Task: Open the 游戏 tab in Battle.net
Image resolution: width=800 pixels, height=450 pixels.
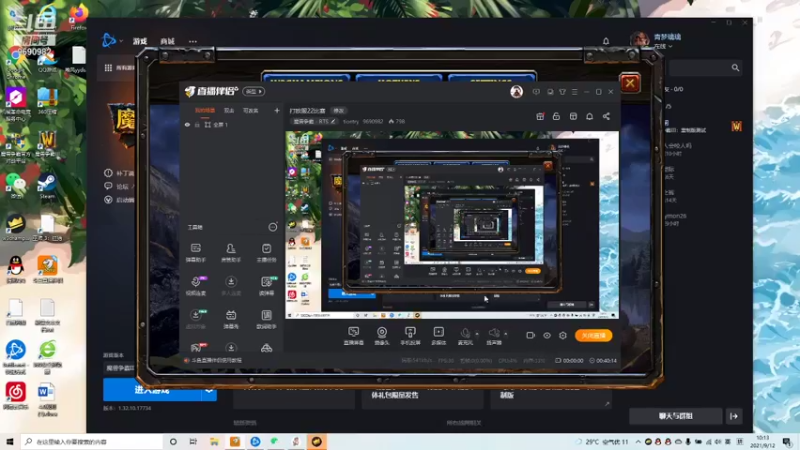Action: coord(140,41)
